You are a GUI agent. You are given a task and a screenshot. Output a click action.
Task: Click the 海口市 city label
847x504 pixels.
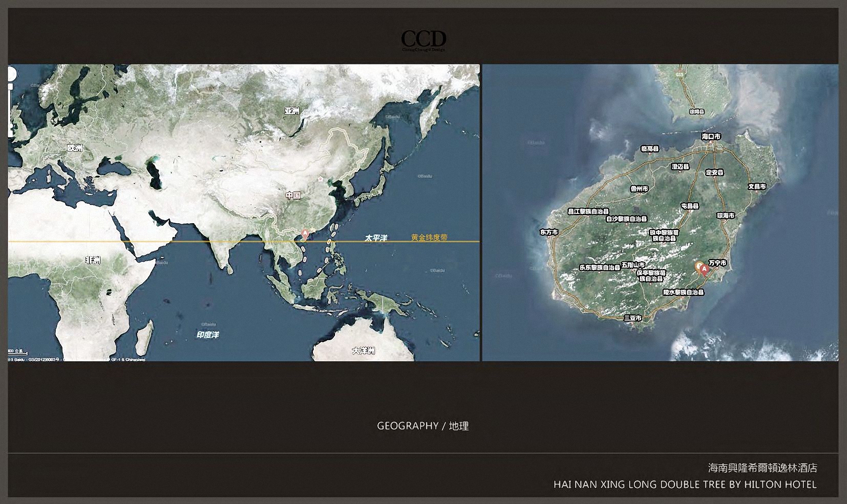click(711, 136)
